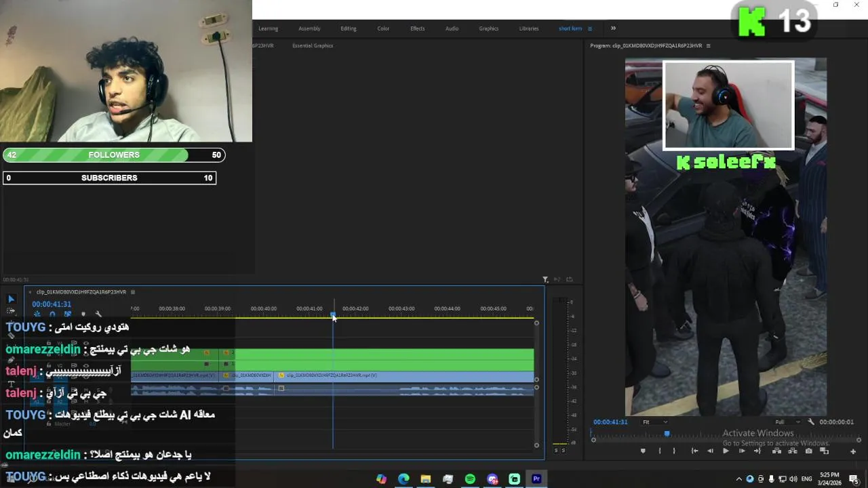
Task: Switch to the Audio workspace
Action: 452,28
